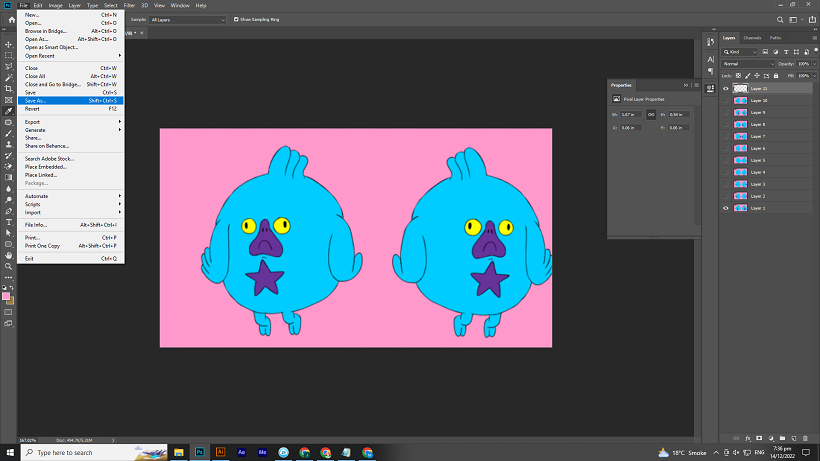The width and height of the screenshot is (820, 461).
Task: Select the Rectangular Marquee tool
Action: tap(8, 55)
